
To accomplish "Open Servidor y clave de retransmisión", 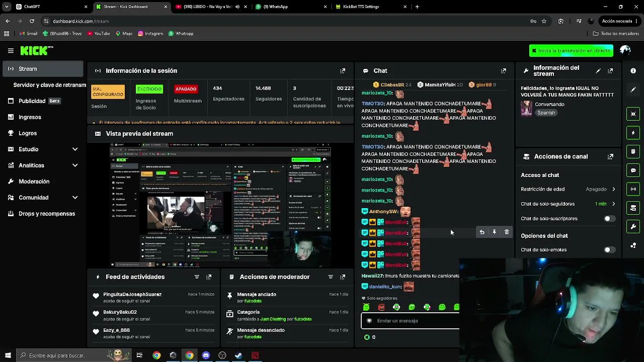I will (x=49, y=85).
